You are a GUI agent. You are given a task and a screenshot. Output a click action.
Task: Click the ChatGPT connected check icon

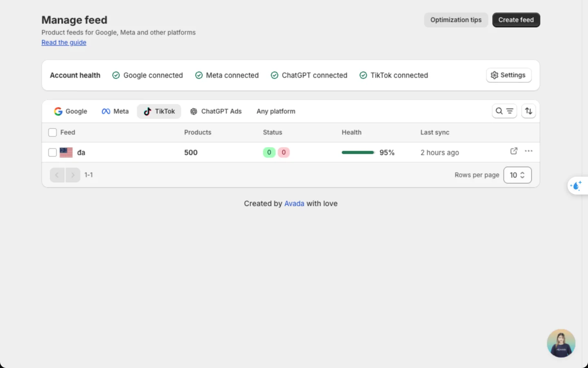point(274,75)
